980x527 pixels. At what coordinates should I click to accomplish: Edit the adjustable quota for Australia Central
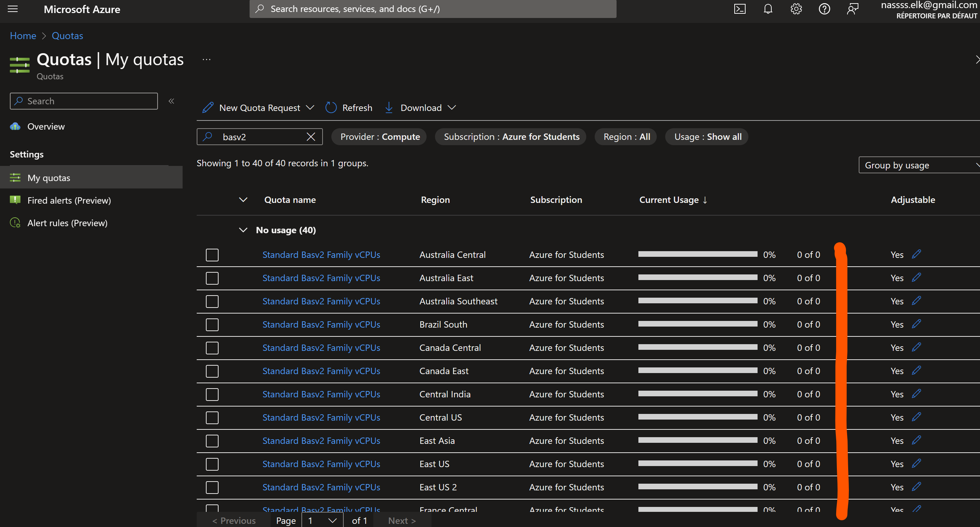click(x=917, y=254)
